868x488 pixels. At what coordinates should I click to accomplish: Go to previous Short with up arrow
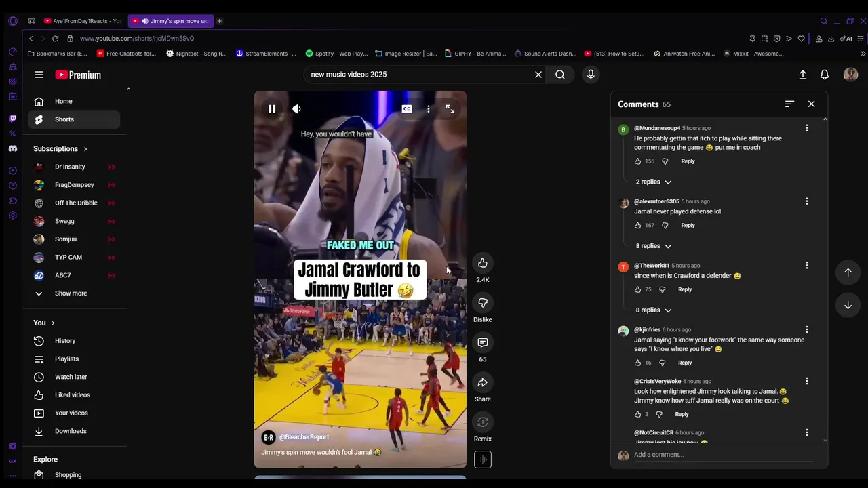(848, 272)
